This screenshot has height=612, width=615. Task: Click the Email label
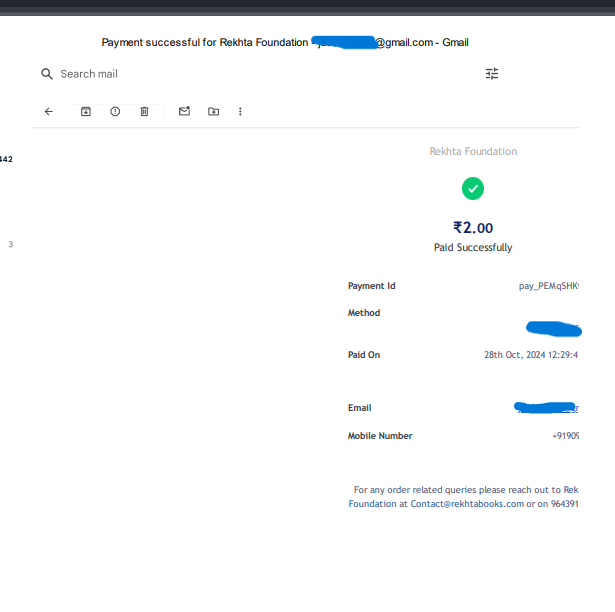point(360,408)
